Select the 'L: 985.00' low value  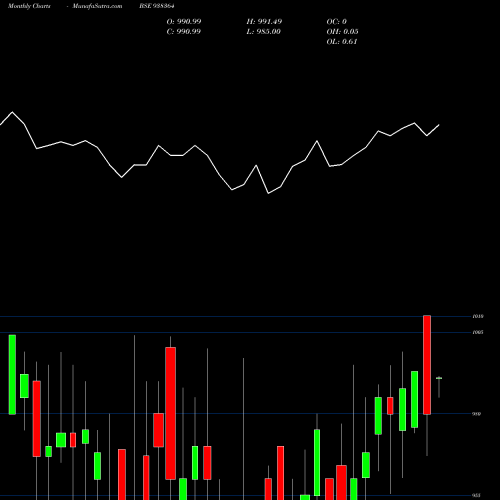(264, 32)
